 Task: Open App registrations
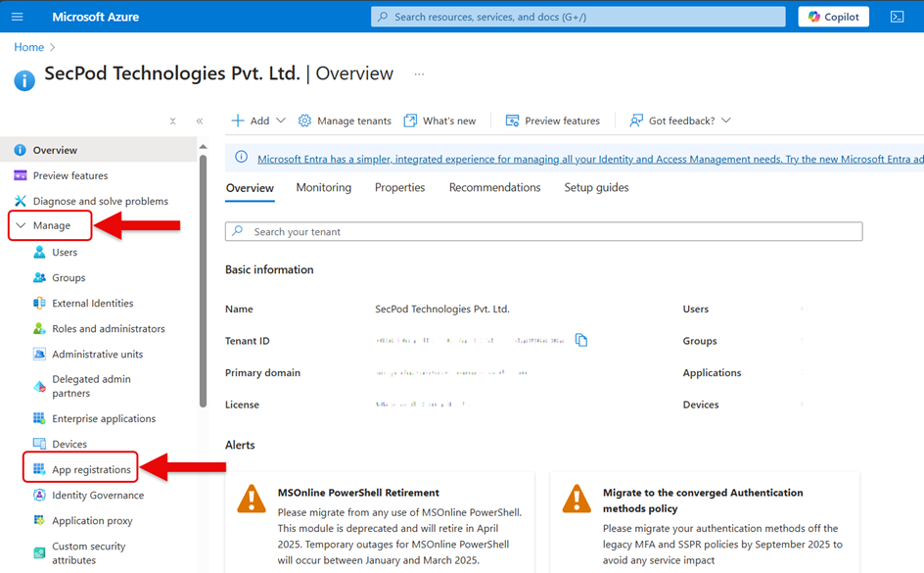pyautogui.click(x=91, y=470)
